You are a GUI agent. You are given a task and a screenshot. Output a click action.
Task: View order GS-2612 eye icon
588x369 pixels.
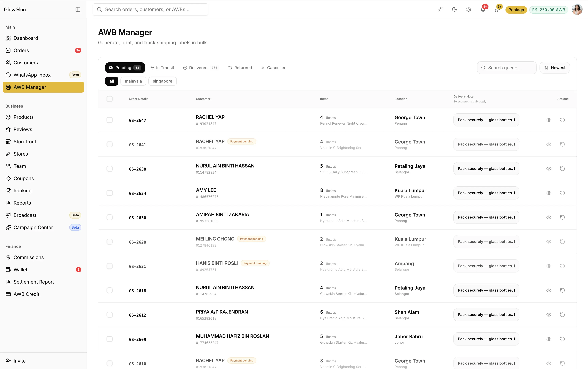(x=549, y=315)
